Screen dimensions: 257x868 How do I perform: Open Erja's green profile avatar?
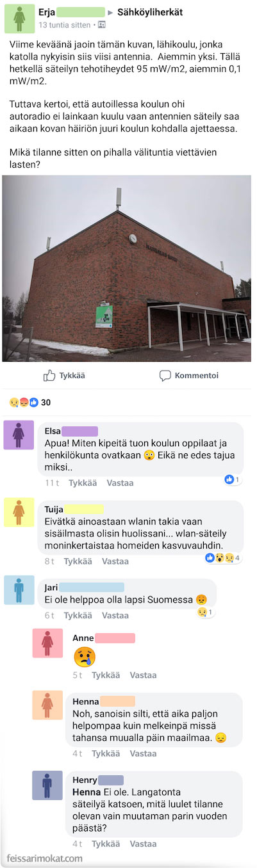(x=19, y=18)
